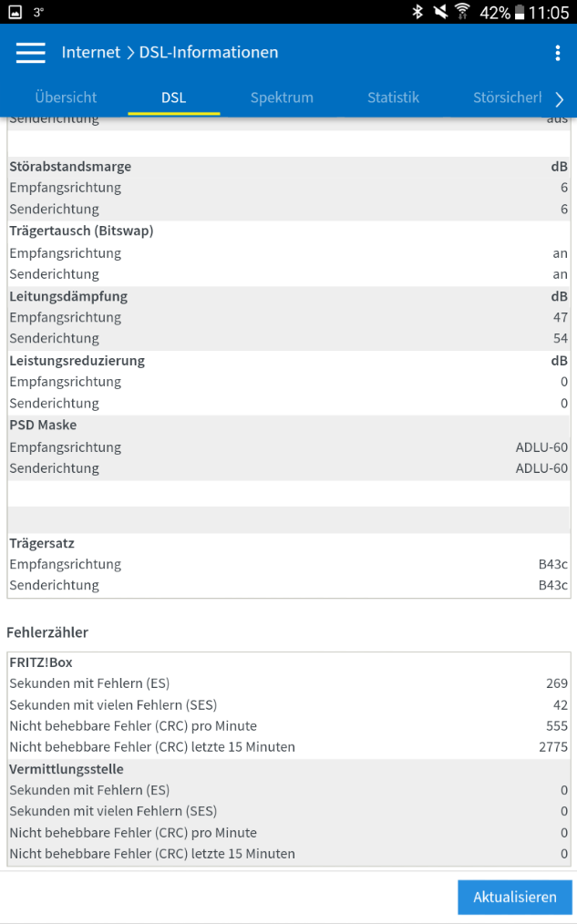Open the Spektrum tab
Screen dimensions: 577x924
[282, 98]
